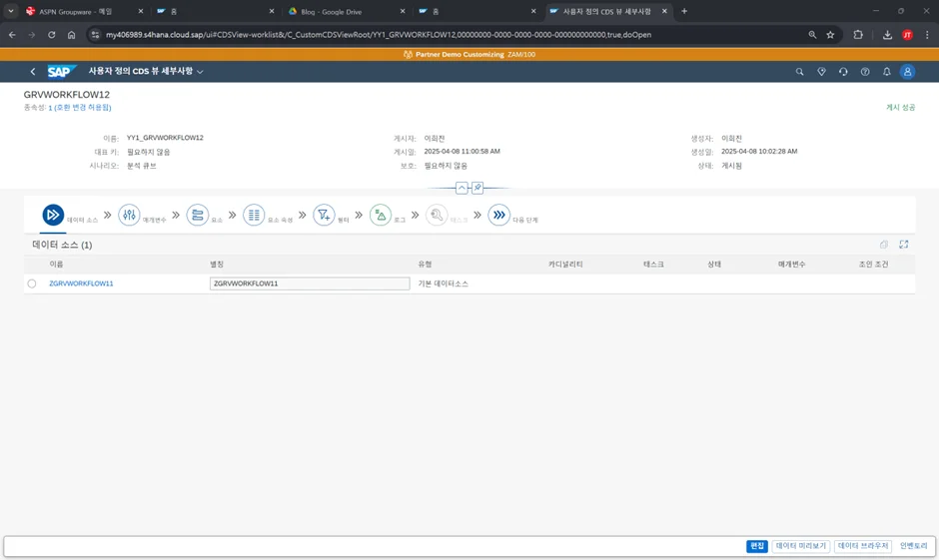Image resolution: width=939 pixels, height=560 pixels.
Task: Enter full screen mode for data source table
Action: pos(904,245)
